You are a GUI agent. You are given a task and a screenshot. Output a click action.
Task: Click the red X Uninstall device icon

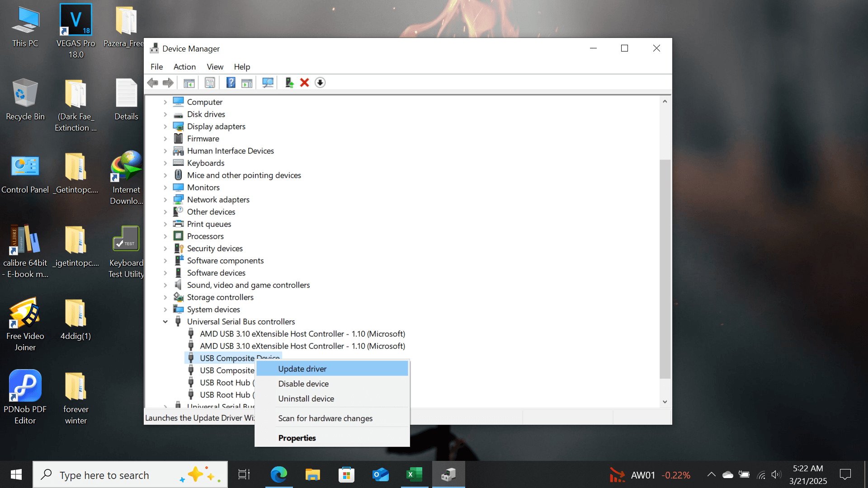(x=304, y=83)
